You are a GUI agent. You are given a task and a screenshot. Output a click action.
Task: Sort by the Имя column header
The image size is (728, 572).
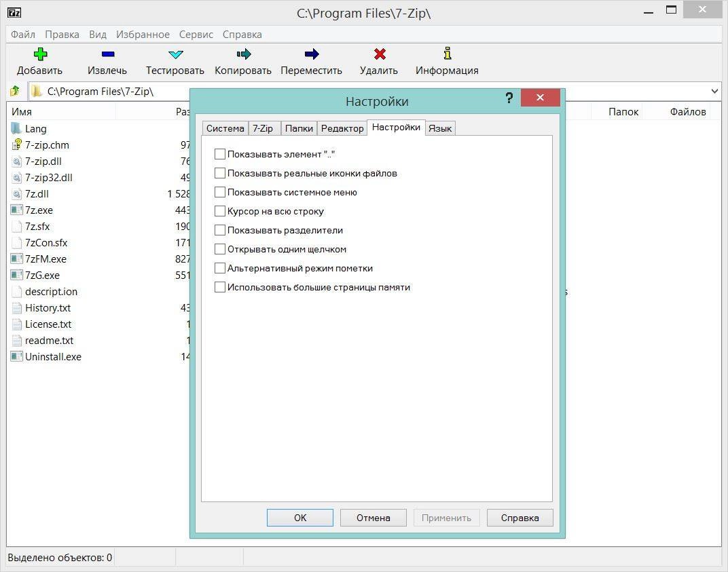point(61,112)
